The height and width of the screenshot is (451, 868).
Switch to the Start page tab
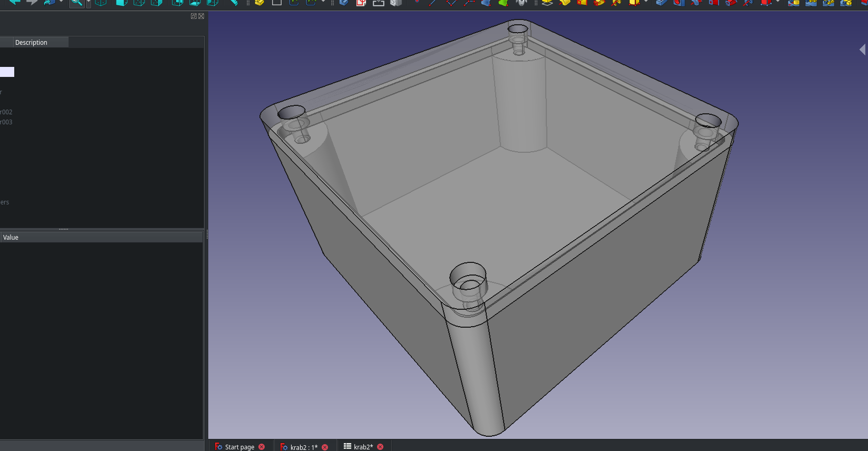coord(239,447)
